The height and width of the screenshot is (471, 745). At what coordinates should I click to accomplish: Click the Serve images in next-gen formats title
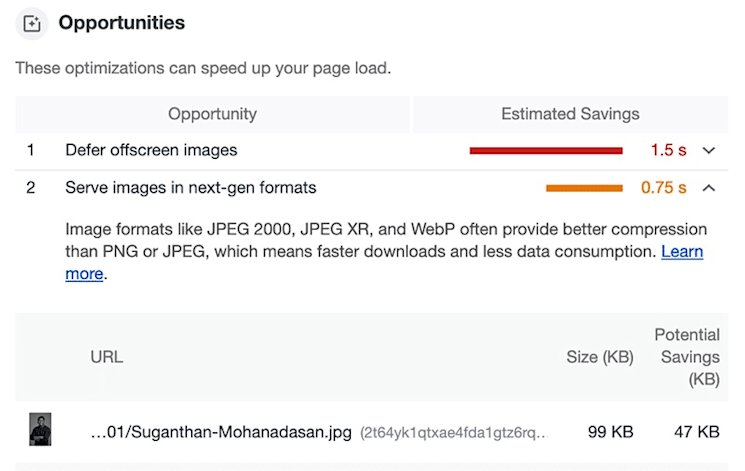point(190,187)
